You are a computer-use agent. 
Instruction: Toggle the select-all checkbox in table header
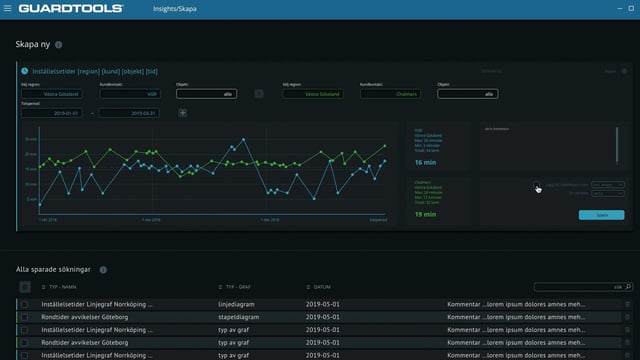click(25, 287)
